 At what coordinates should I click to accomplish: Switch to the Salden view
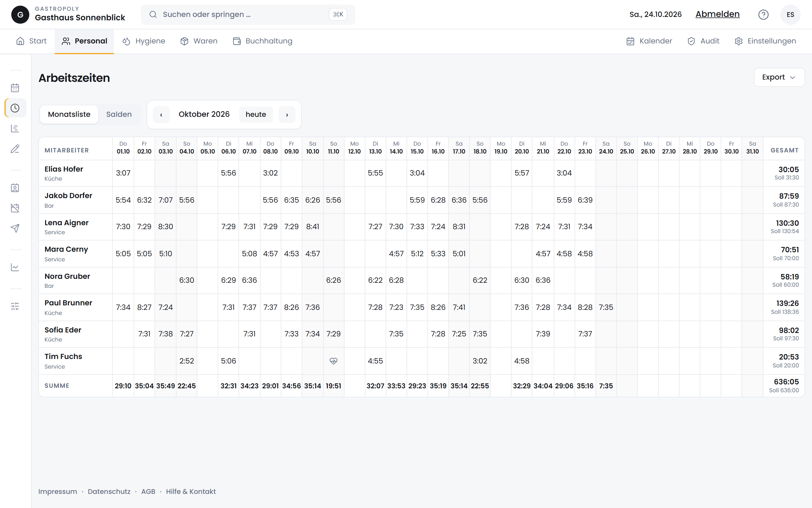(x=119, y=114)
